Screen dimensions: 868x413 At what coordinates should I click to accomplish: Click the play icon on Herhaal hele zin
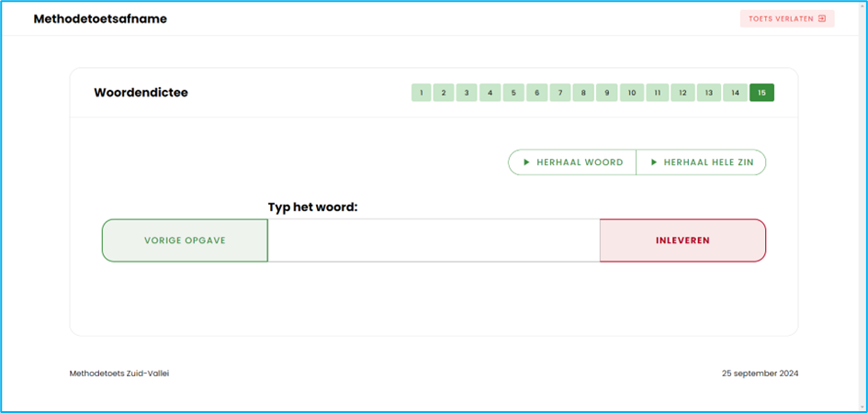click(x=653, y=162)
